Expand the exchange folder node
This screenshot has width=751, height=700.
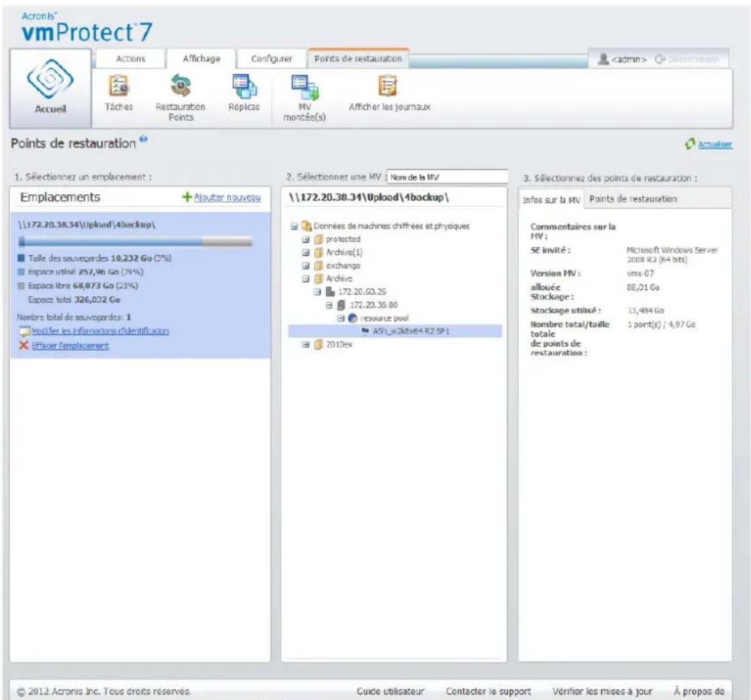pyautogui.click(x=306, y=265)
